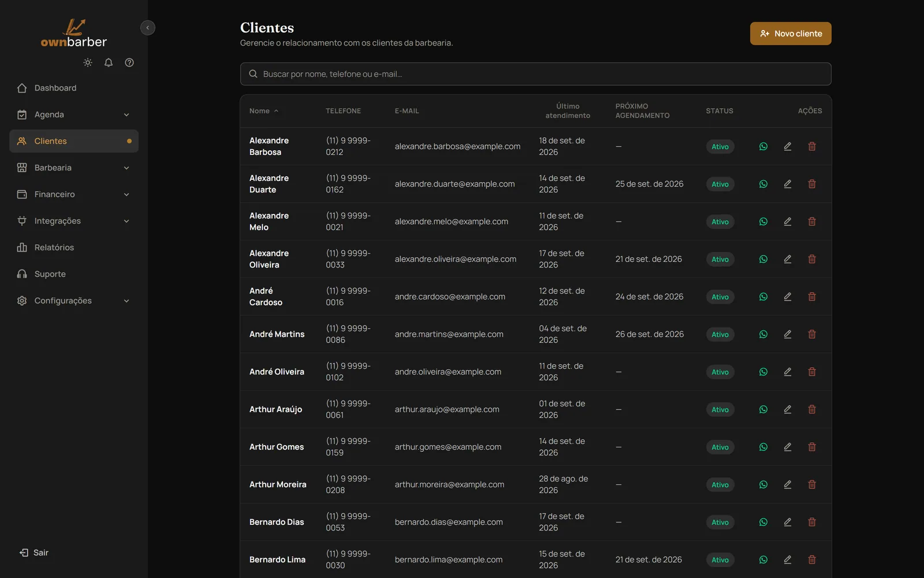Screen dimensions: 924x578
Task: Click the Novo cliente button
Action: point(791,34)
